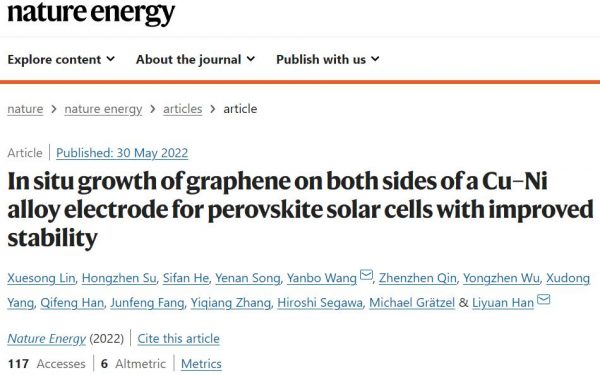Navigate to articles breadcrumb
The image size is (600, 375).
click(x=183, y=109)
